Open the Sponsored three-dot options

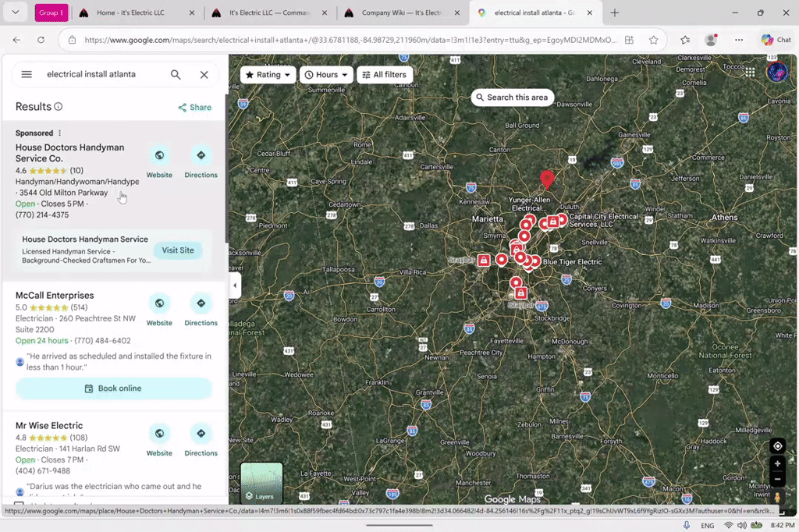tap(59, 133)
